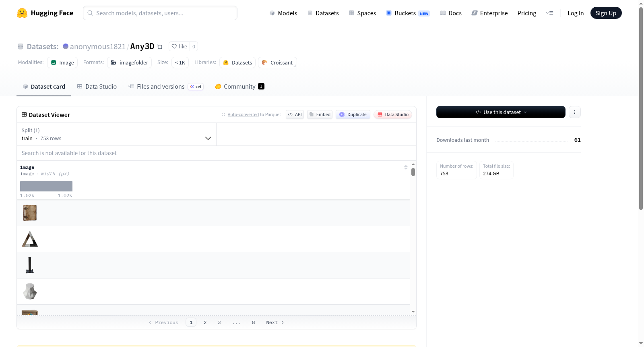Click the Duplicate button

point(353,114)
